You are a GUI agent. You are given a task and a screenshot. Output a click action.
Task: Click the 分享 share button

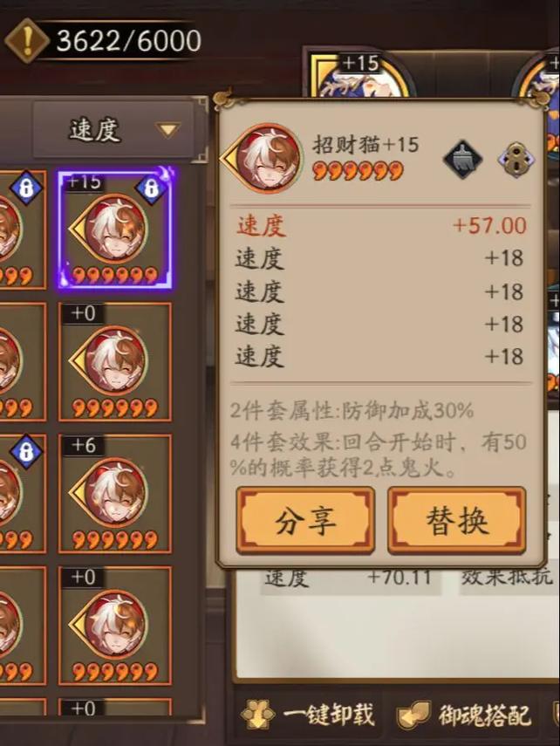pos(305,521)
